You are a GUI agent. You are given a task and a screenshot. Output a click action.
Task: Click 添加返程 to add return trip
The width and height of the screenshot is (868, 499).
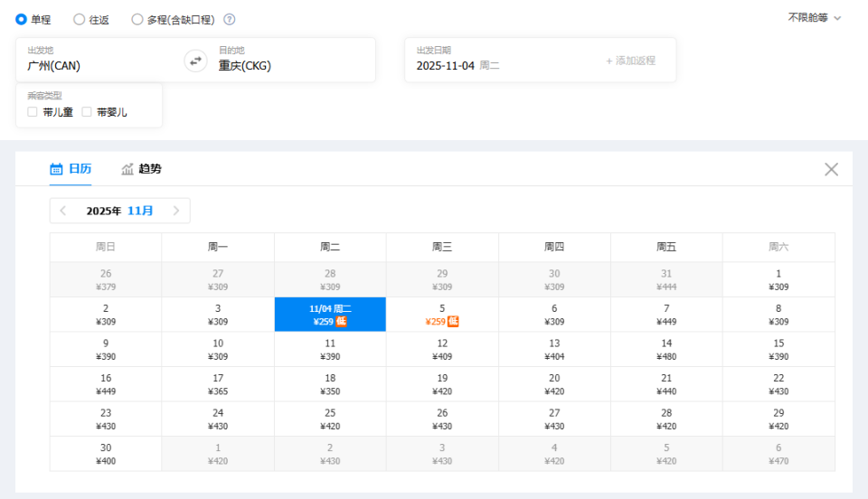click(x=630, y=61)
